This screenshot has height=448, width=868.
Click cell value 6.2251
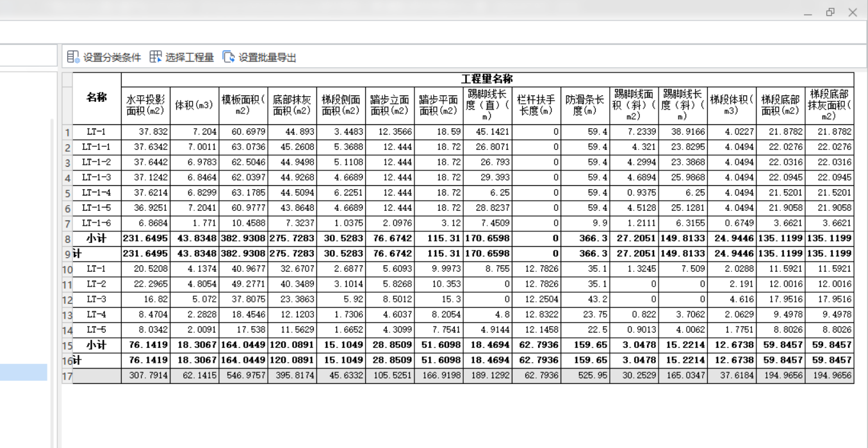point(341,193)
